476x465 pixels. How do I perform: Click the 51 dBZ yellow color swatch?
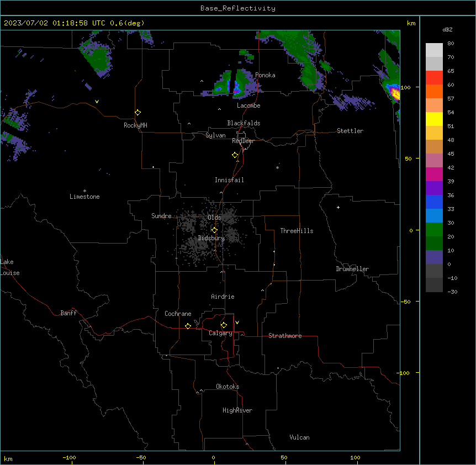434,119
